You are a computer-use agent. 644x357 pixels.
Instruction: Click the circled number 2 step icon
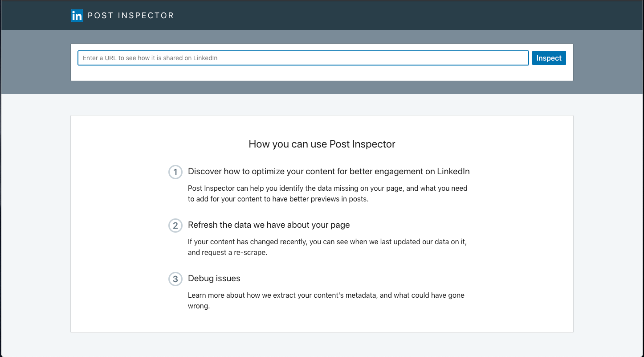point(175,226)
